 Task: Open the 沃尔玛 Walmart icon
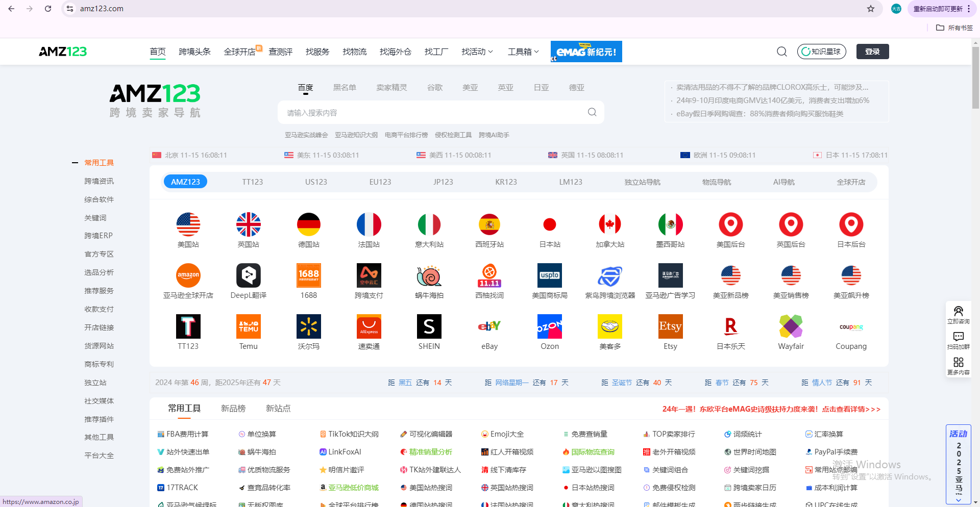click(x=309, y=326)
